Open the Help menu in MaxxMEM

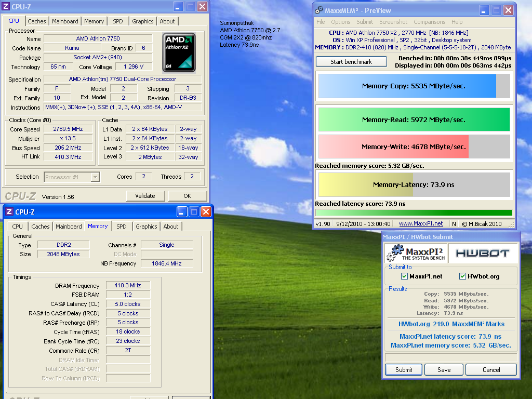457,22
